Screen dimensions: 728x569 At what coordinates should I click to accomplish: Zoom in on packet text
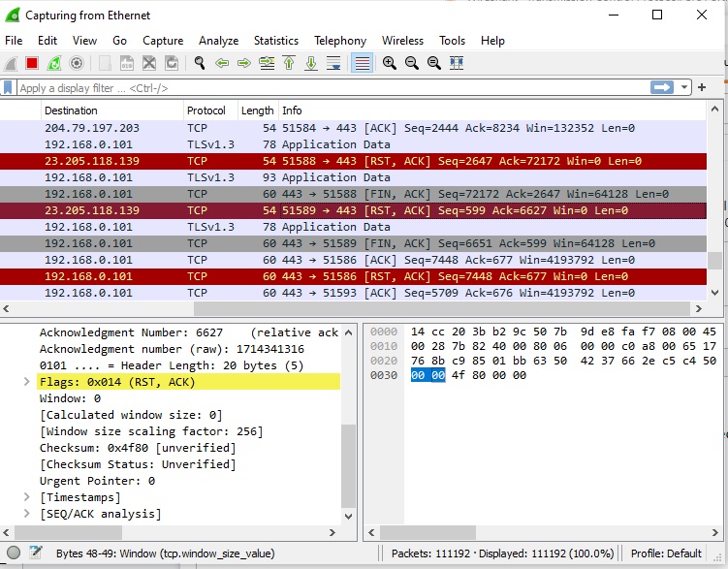coord(389,63)
